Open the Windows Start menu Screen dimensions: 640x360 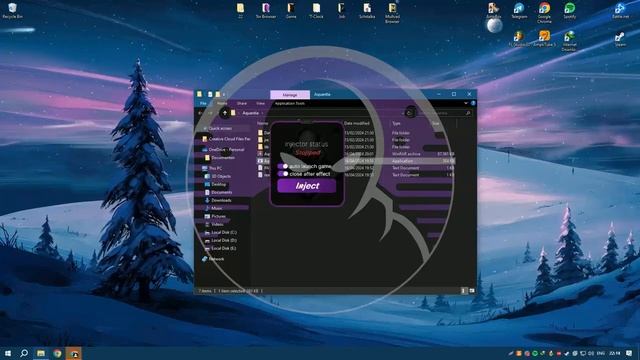pyautogui.click(x=7, y=353)
